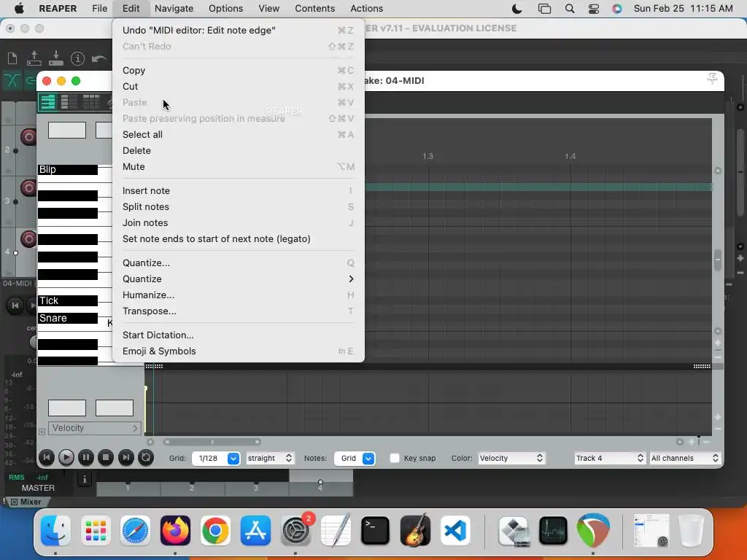This screenshot has width=747, height=560.
Task: Open the Track 4 selector dropdown
Action: pos(610,458)
